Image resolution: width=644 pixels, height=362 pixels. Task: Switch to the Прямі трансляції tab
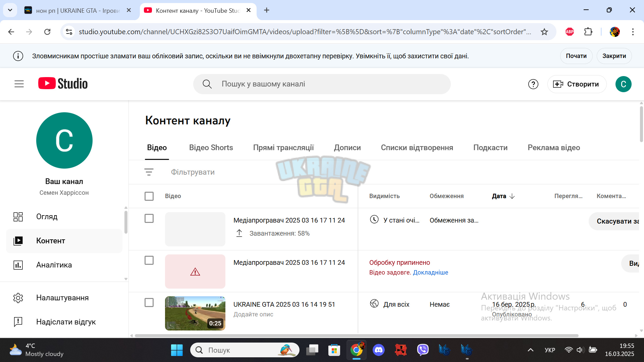(283, 147)
